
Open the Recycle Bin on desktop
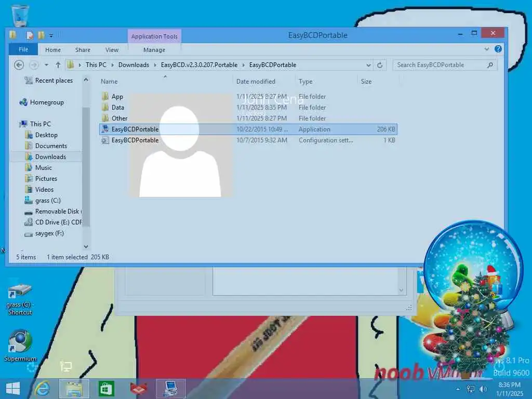(x=20, y=16)
